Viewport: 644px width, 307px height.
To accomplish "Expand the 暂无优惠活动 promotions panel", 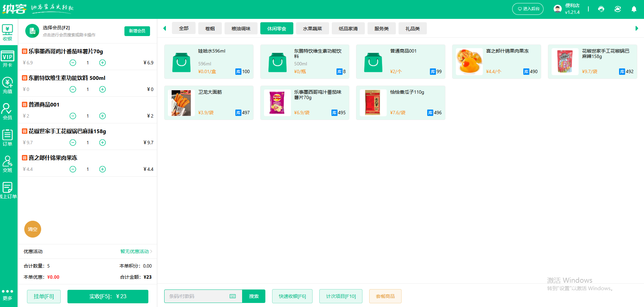I will (135, 251).
